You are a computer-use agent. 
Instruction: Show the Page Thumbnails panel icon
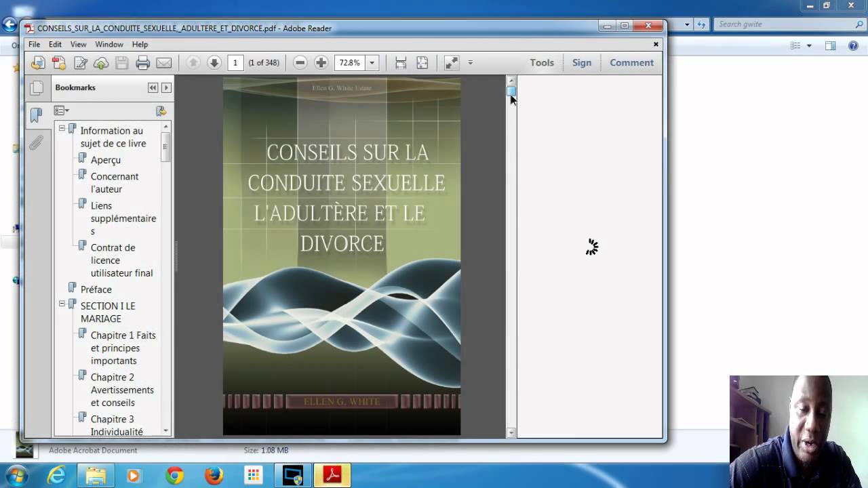(37, 87)
